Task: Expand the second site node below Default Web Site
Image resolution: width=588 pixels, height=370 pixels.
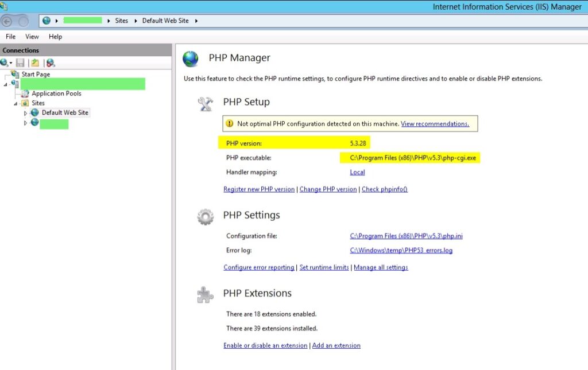Action: pyautogui.click(x=25, y=123)
